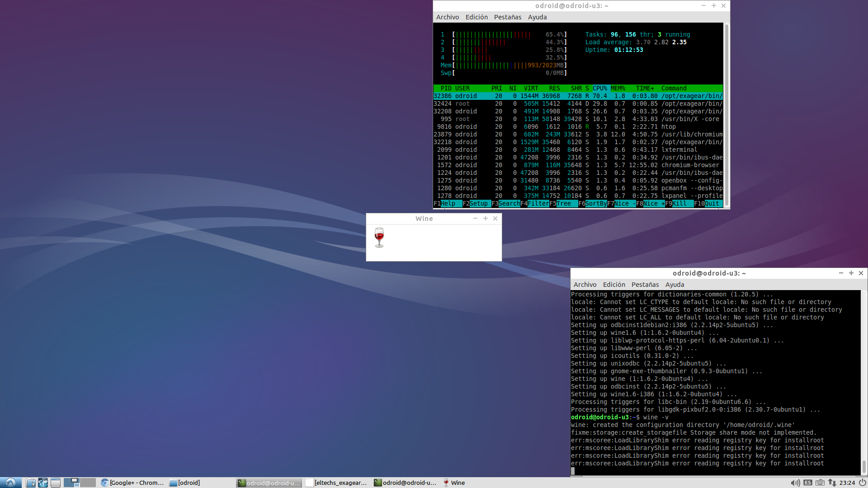The height and width of the screenshot is (488, 868).
Task: Open Archivo menu in htop terminal window
Action: 447,17
